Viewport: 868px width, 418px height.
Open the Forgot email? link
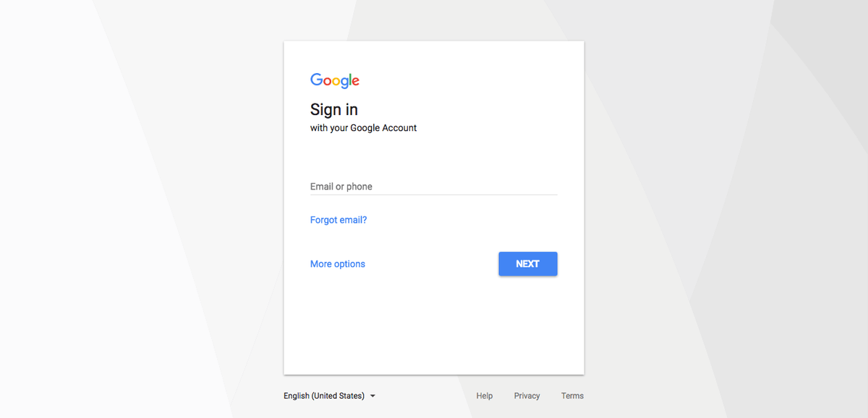tap(339, 220)
